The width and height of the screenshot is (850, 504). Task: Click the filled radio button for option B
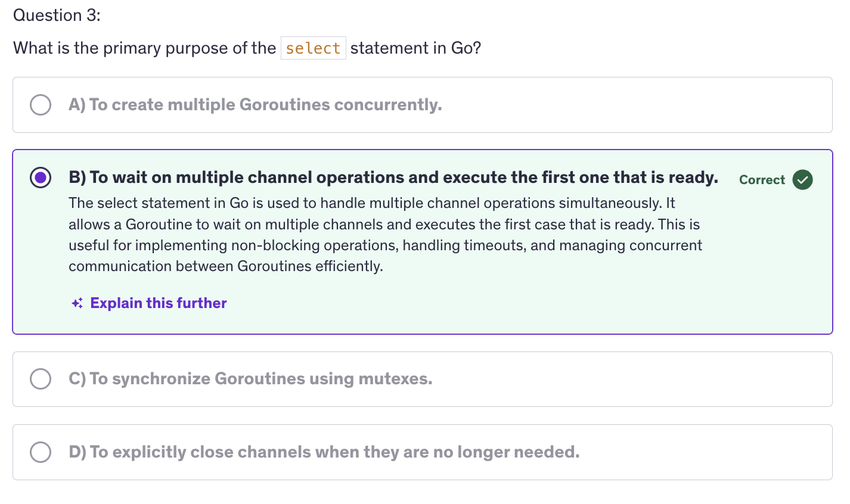tap(41, 178)
